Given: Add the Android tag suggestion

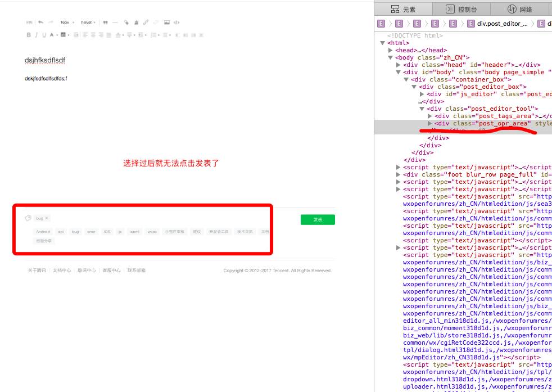Looking at the screenshot, I should click(43, 232).
